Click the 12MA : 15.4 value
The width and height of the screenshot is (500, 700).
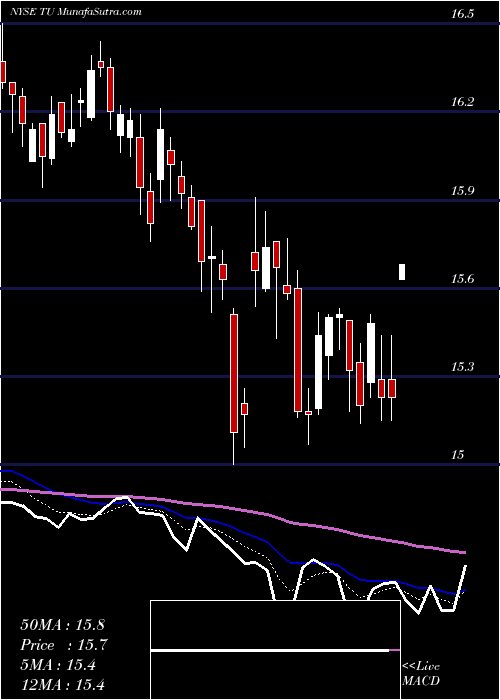coord(62,684)
